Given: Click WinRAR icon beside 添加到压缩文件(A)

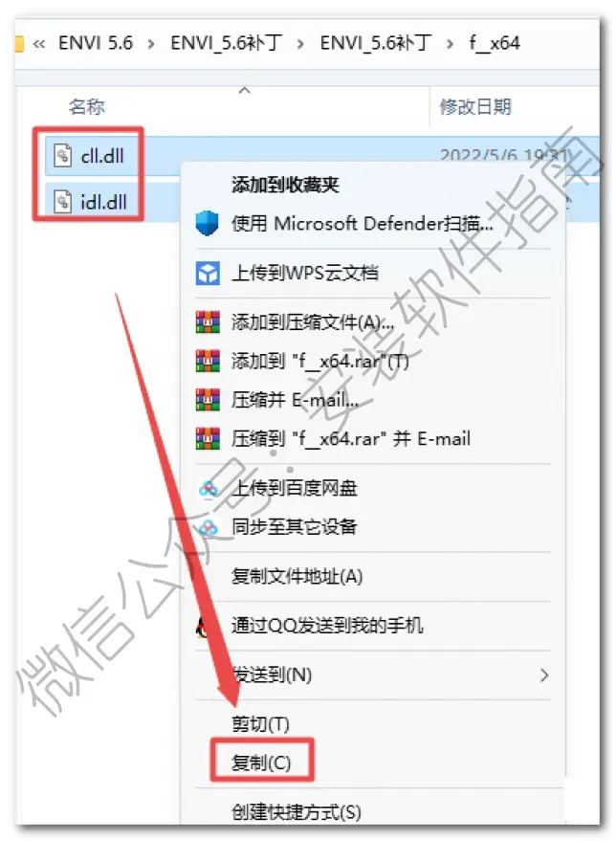Looking at the screenshot, I should [208, 321].
